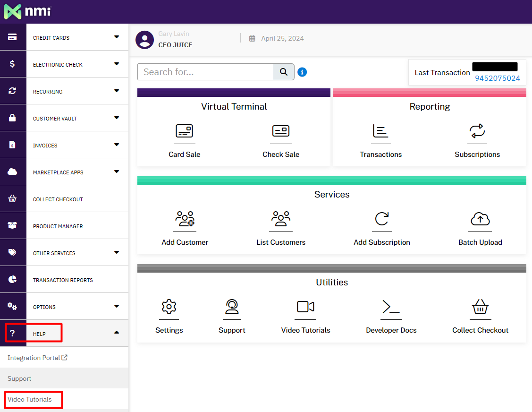Viewport: 532px width, 412px height.
Task: Open Video Tutorials under the Help menu
Action: [x=30, y=399]
